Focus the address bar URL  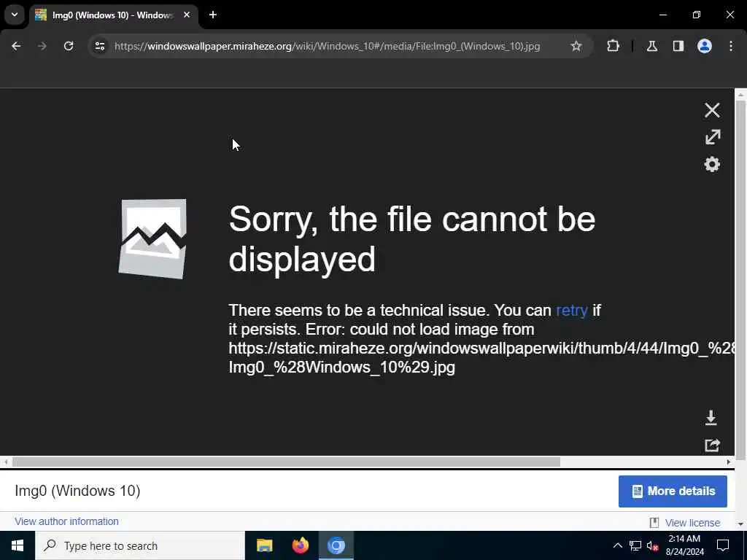(327, 46)
